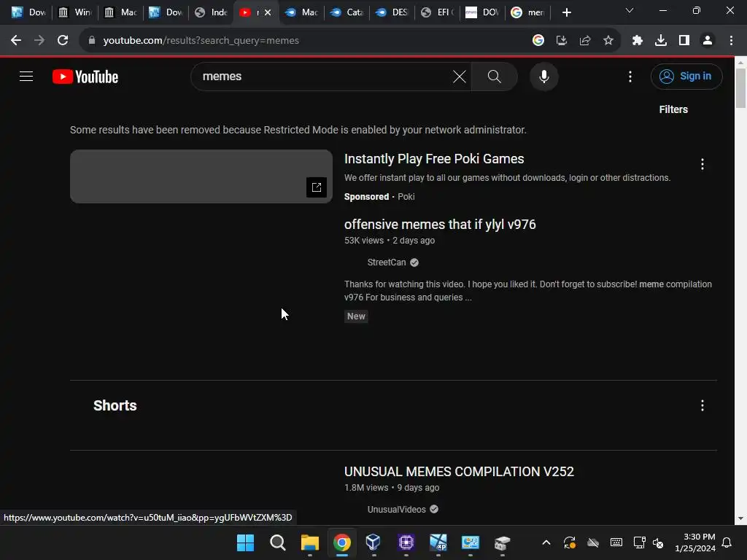747x560 pixels.
Task: Open the notifications bell
Action: (727, 542)
